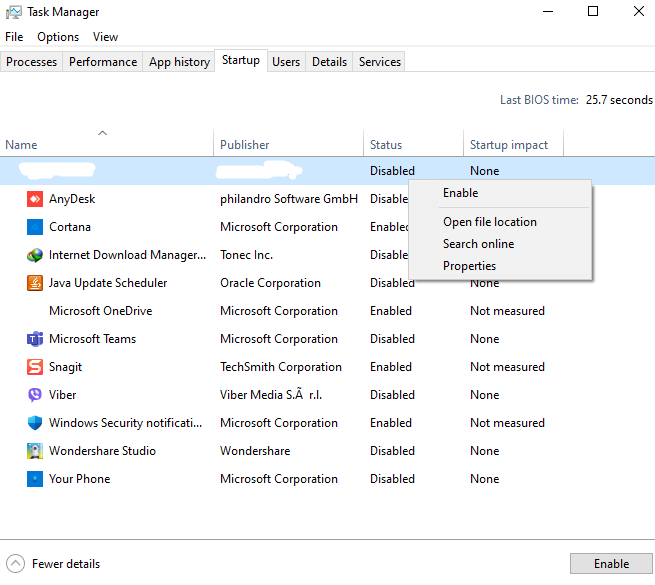
Task: Click the Task Manager title bar icon
Action: pyautogui.click(x=13, y=12)
